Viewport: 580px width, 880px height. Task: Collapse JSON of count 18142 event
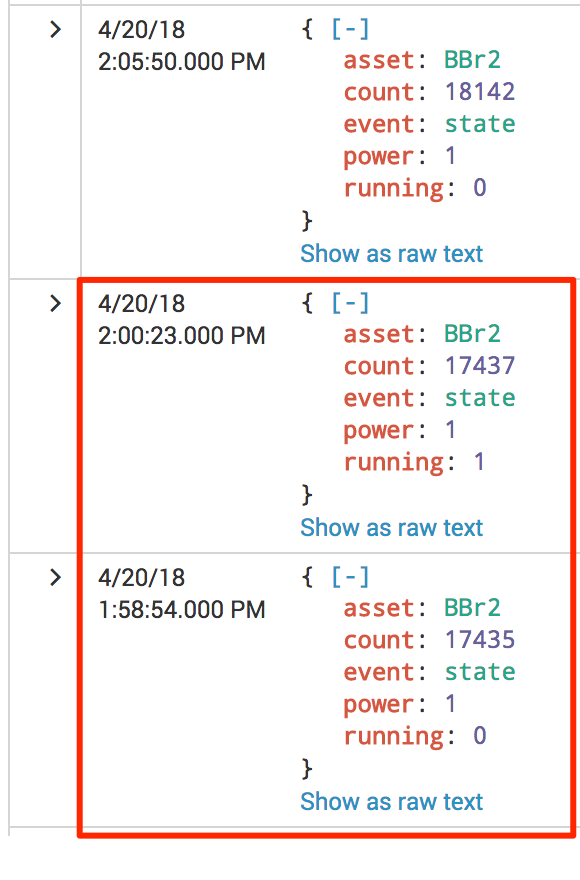pos(350,29)
